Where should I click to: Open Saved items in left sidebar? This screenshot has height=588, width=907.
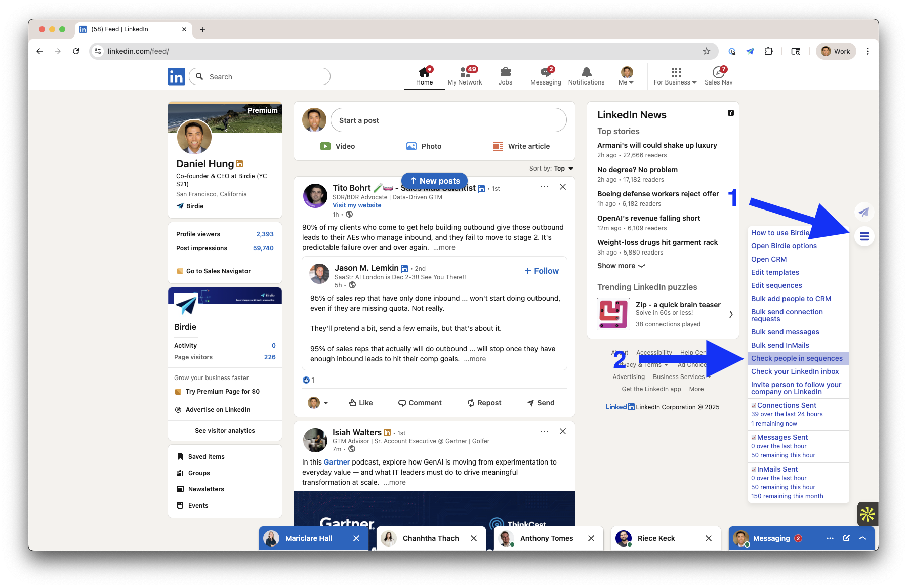click(206, 457)
